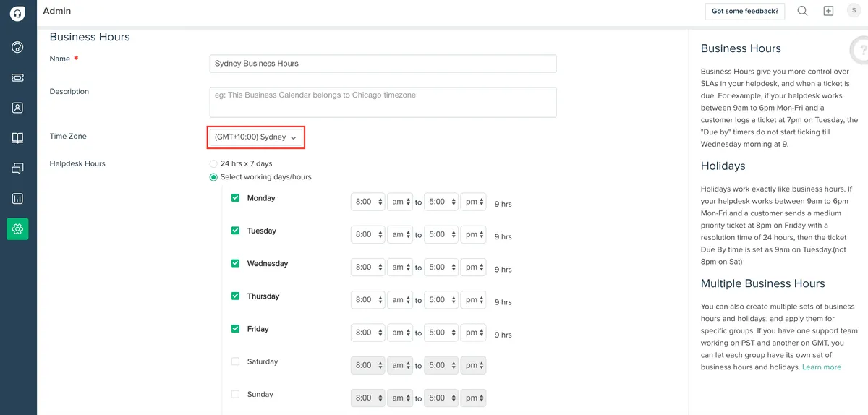The width and height of the screenshot is (868, 415).
Task: Click the Admin gear icon
Action: (18, 229)
